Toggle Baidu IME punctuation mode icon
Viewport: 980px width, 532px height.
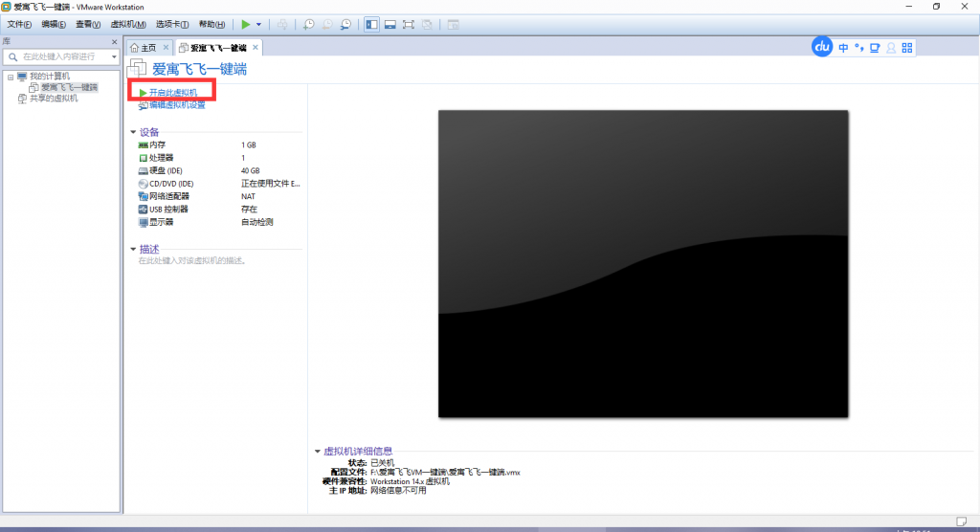[x=859, y=48]
